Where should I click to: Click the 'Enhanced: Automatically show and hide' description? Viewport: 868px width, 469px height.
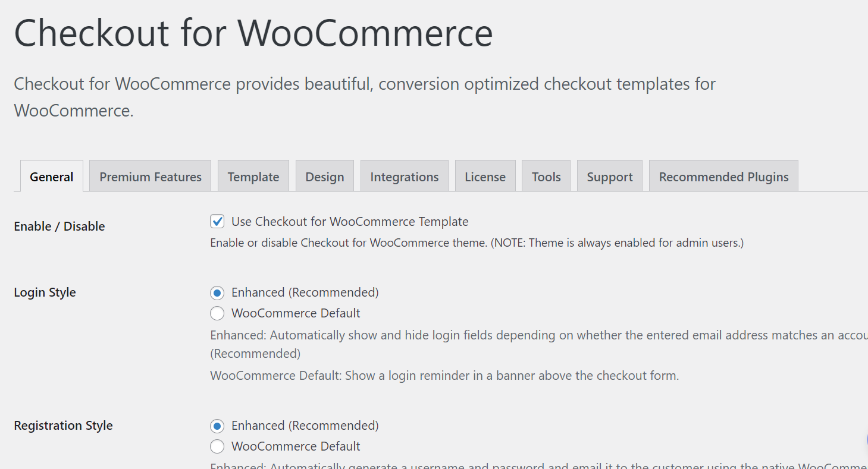tap(539, 344)
